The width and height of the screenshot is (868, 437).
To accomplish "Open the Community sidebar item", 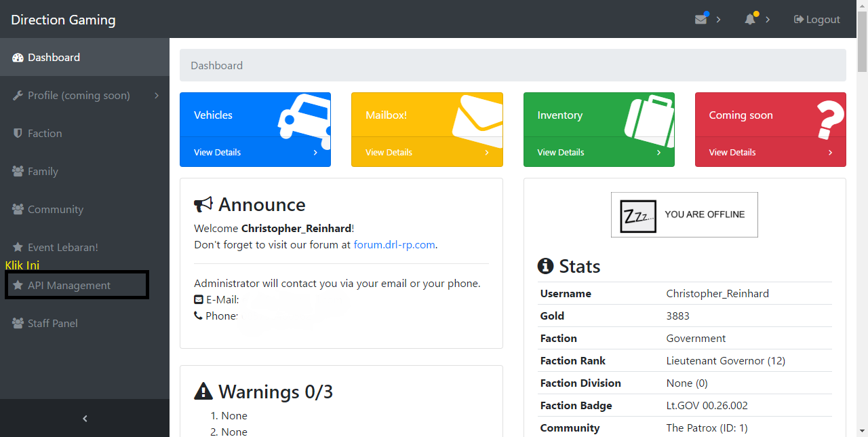I will point(85,209).
